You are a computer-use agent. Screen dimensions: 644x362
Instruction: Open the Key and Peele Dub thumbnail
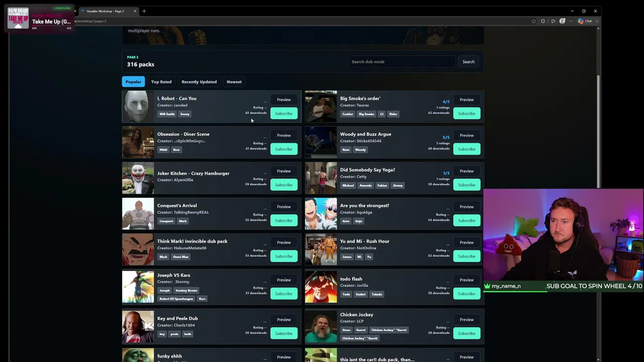click(138, 327)
